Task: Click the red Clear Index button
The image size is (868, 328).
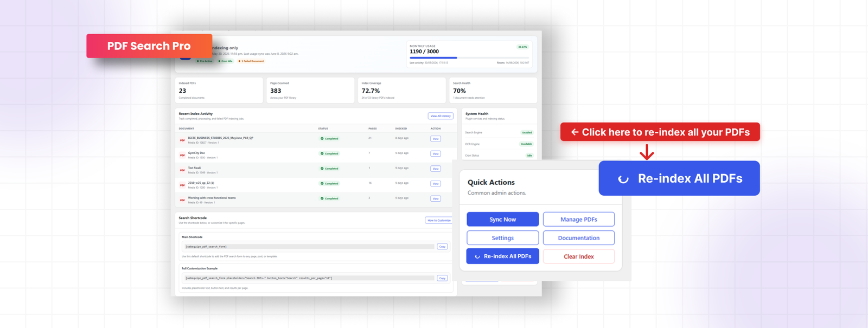Action: tap(579, 256)
